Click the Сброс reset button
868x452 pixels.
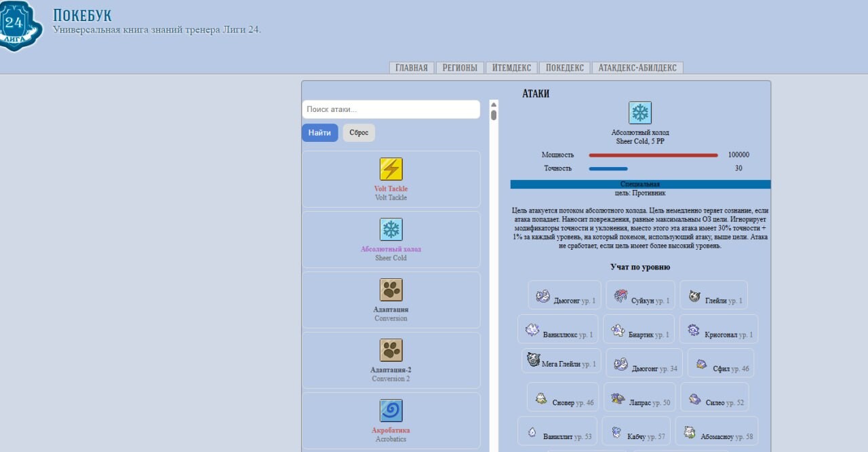[359, 133]
